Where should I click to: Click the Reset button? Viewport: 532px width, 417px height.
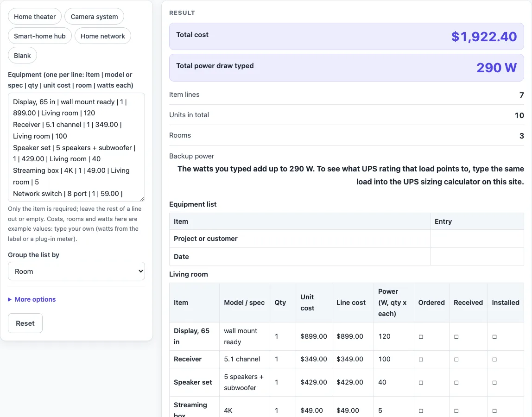25,323
